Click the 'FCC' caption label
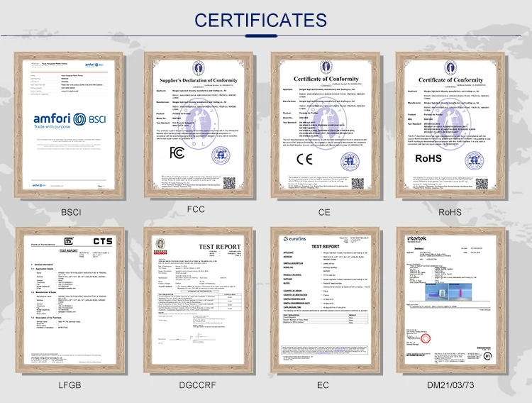The height and width of the screenshot is (410, 532). point(196,209)
